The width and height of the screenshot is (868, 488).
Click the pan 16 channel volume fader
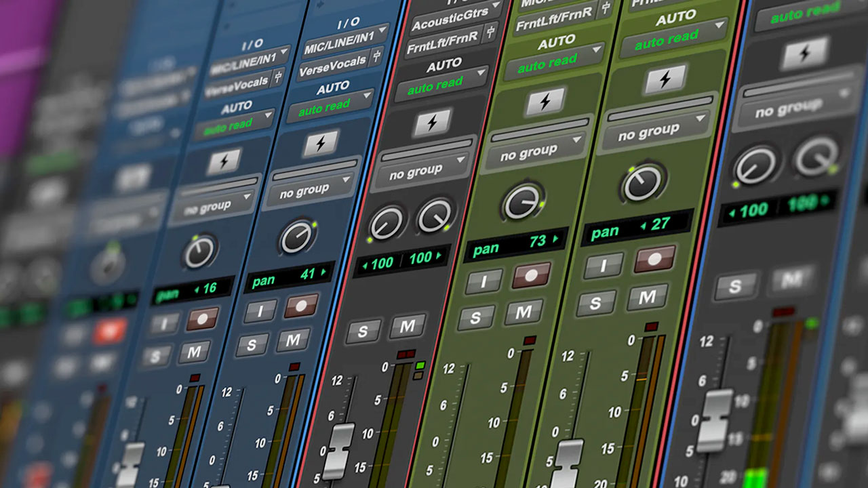coord(130,466)
